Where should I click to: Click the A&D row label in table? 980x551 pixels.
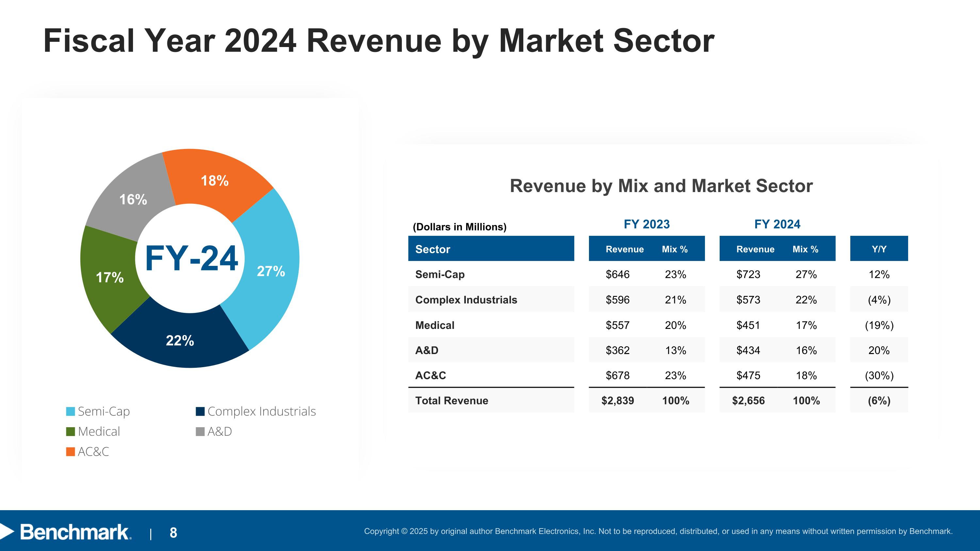(x=427, y=350)
